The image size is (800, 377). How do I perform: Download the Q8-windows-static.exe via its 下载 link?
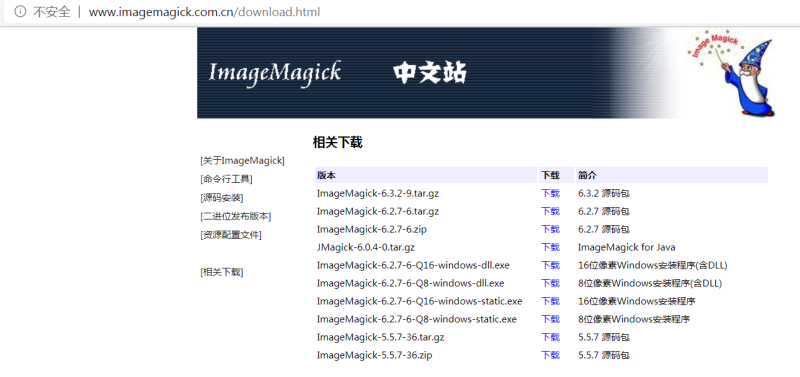pos(551,319)
